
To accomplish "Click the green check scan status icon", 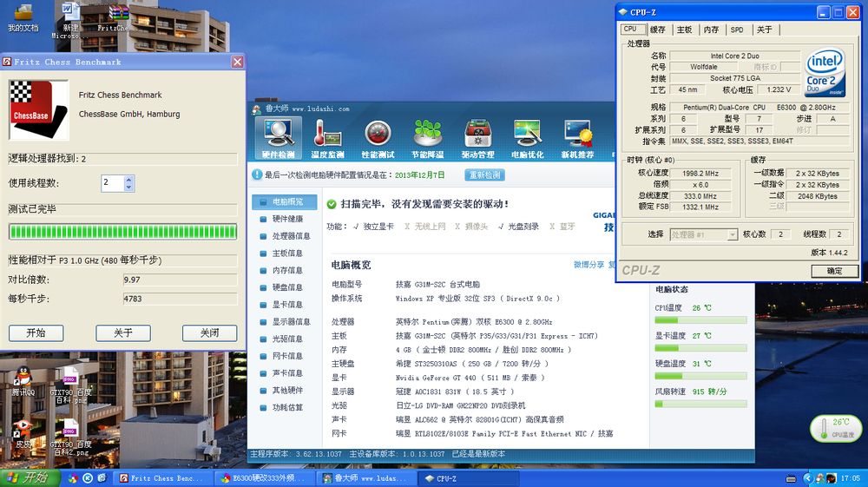I will click(332, 204).
